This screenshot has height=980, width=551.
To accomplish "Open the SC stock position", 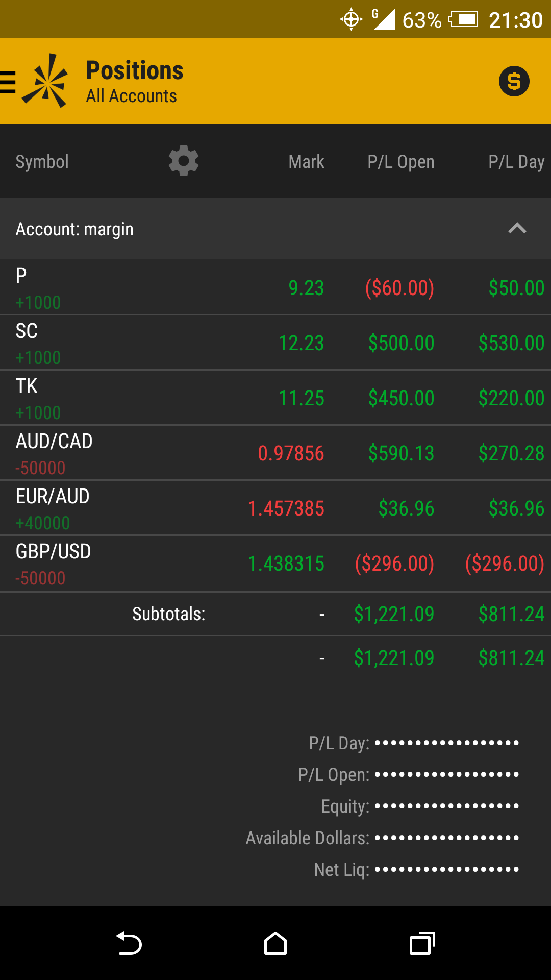I will pos(275,342).
